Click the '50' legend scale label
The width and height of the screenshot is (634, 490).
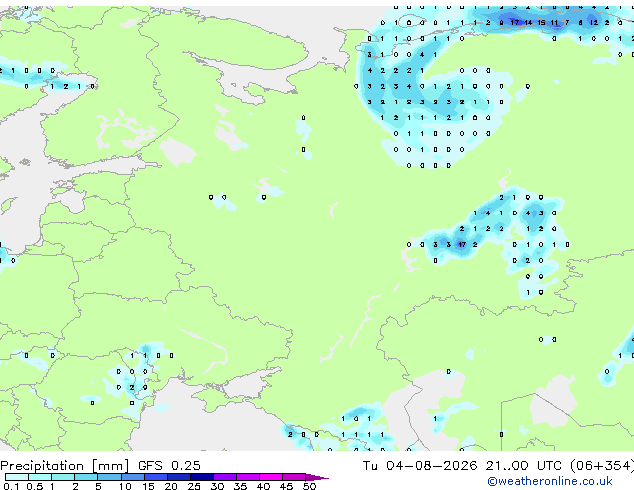309,486
